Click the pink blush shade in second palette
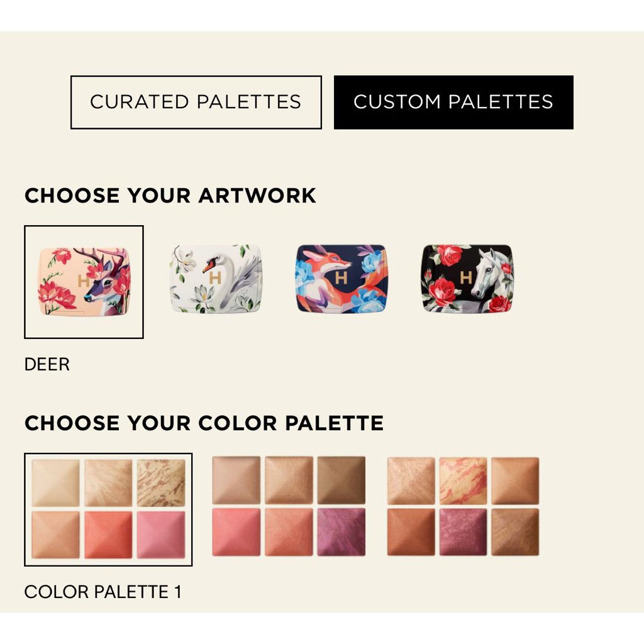Viewport: 644px width, 644px height. tap(236, 532)
